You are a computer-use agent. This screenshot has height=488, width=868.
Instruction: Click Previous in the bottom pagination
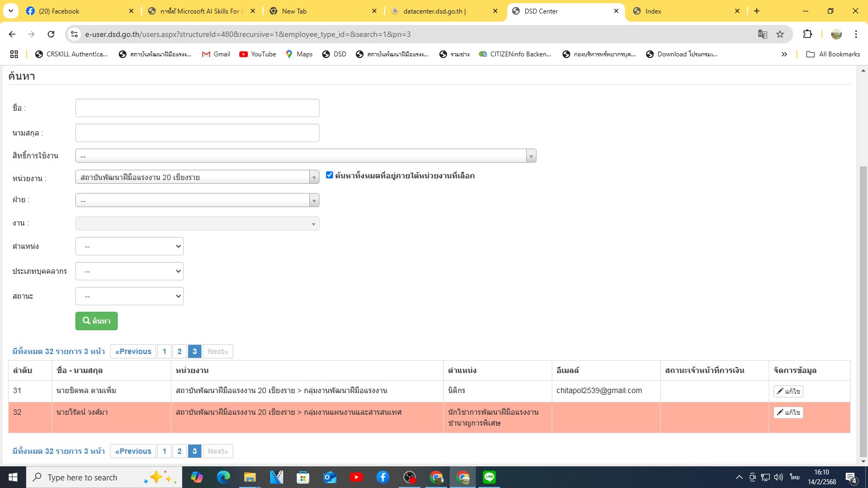pos(133,451)
